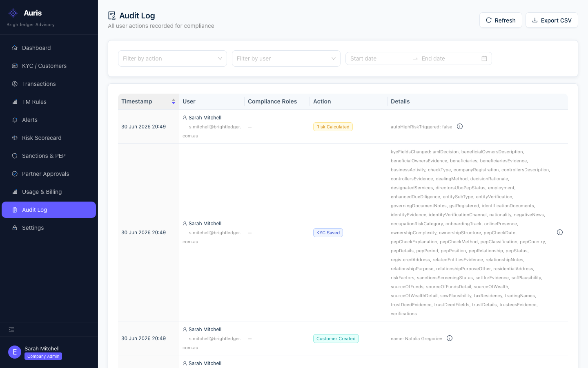Open Risk Scorecard page
The width and height of the screenshot is (588, 368).
click(x=49, y=138)
